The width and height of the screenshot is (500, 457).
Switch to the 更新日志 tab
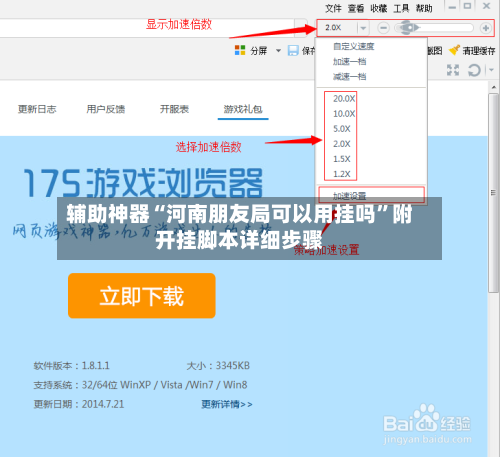coord(37,109)
